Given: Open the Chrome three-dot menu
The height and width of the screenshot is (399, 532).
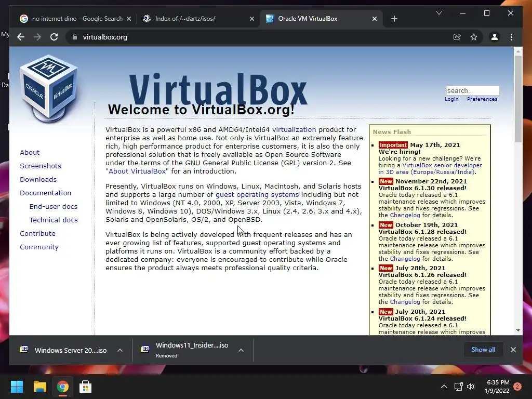Looking at the screenshot, I should click(x=511, y=37).
